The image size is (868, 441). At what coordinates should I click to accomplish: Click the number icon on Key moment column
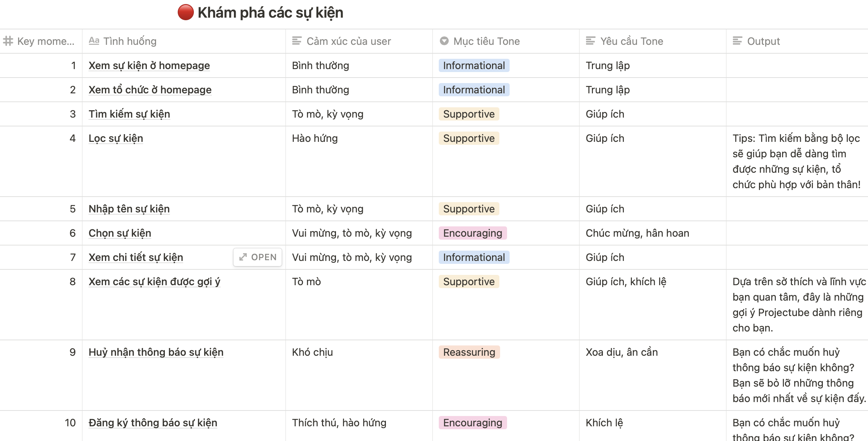tap(8, 41)
